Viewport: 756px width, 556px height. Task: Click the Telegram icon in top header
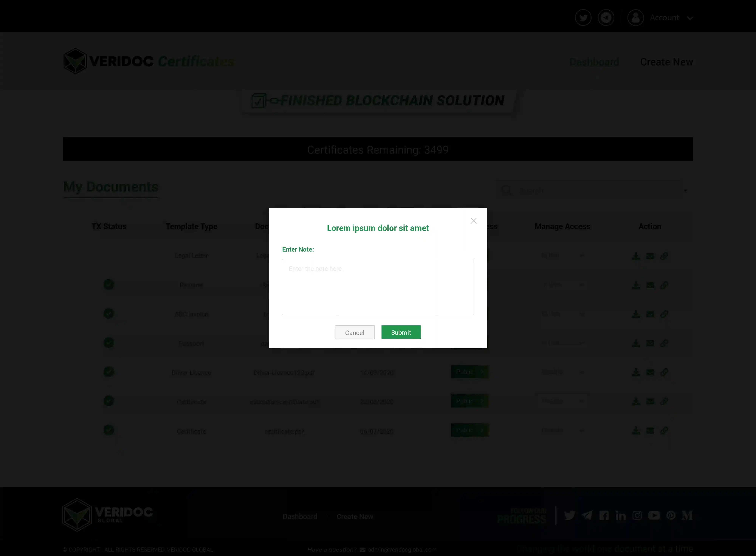tap(606, 18)
